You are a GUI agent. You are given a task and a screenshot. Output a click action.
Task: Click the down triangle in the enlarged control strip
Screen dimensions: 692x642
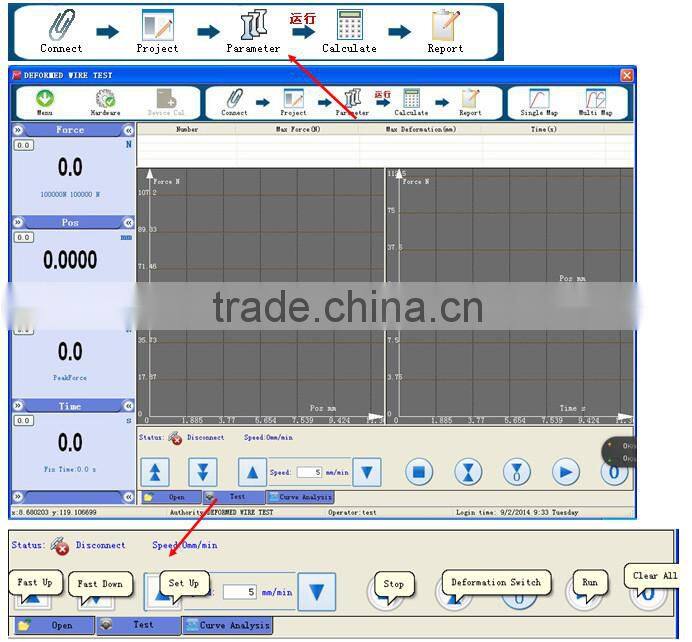[317, 592]
